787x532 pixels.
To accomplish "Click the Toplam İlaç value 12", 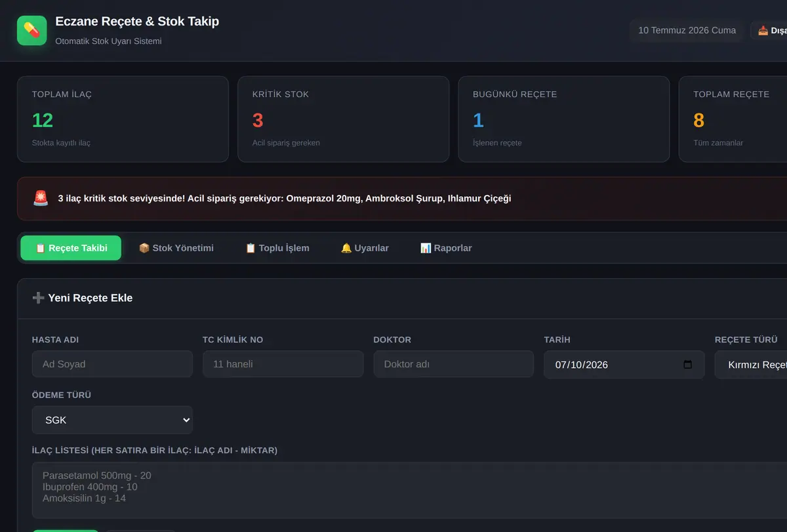I will tap(43, 120).
